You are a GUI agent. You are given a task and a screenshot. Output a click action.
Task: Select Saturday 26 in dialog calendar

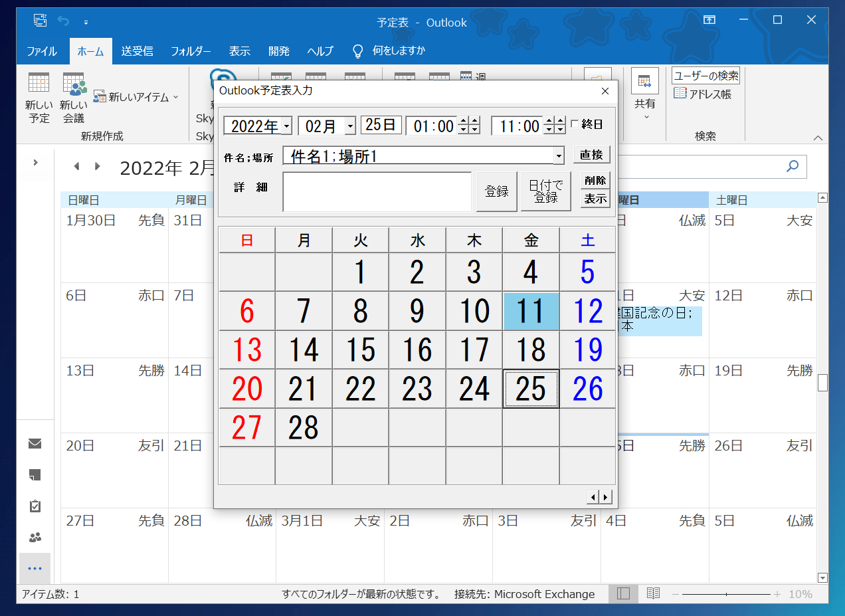(x=587, y=389)
